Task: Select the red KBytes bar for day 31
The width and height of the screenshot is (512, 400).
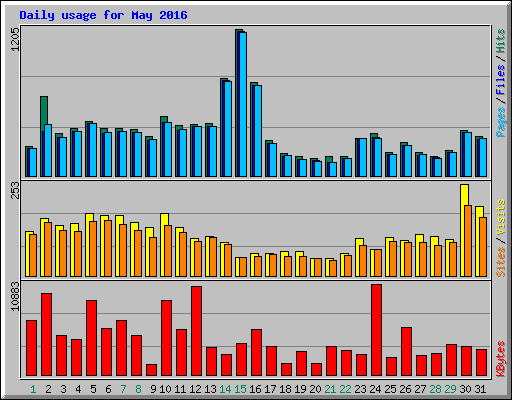Action: click(x=482, y=363)
